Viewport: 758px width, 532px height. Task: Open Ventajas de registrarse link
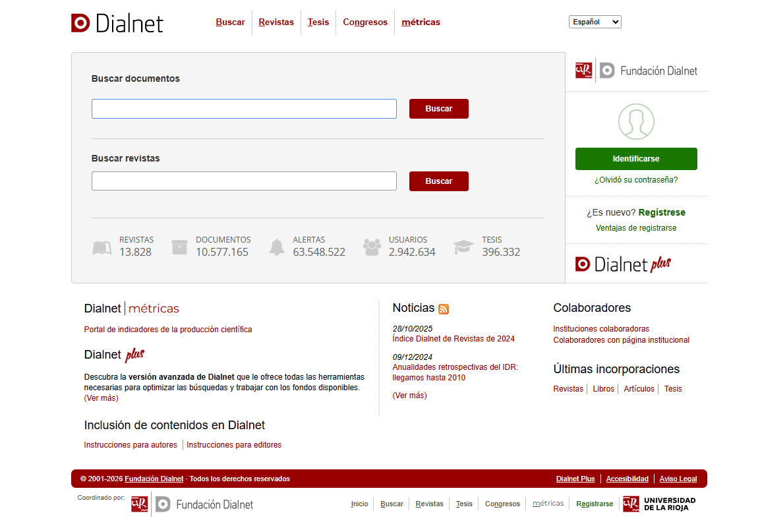click(x=636, y=228)
